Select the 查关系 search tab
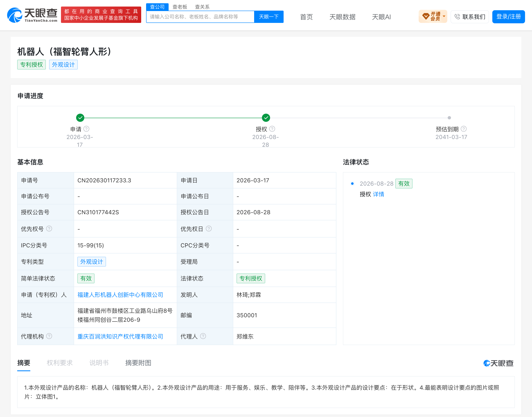Screen dimensions: 532x417 click(202, 7)
